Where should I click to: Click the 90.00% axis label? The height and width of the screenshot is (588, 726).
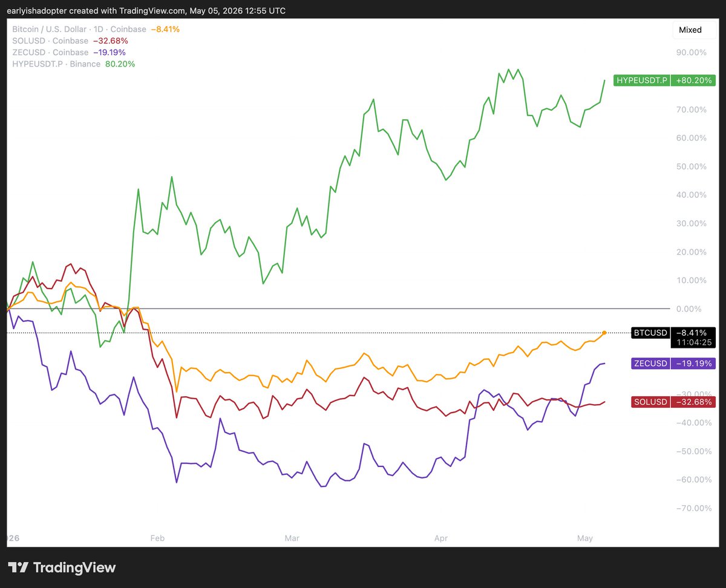[692, 53]
